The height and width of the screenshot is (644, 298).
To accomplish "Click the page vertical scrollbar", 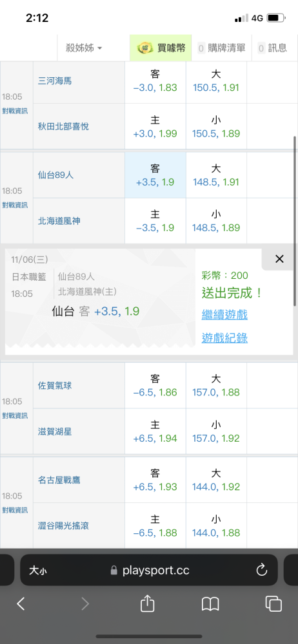I will (295, 222).
